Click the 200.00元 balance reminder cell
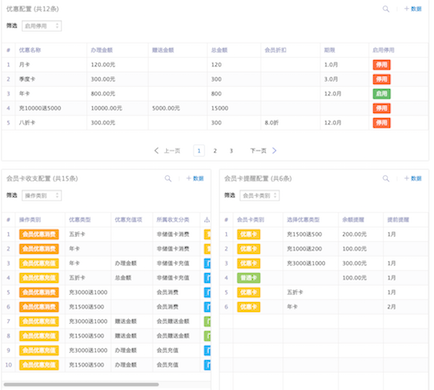The height and width of the screenshot is (390, 434). 354,234
